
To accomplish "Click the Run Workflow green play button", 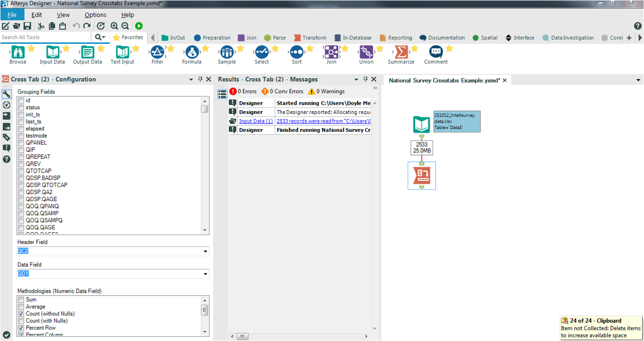I will tap(139, 26).
